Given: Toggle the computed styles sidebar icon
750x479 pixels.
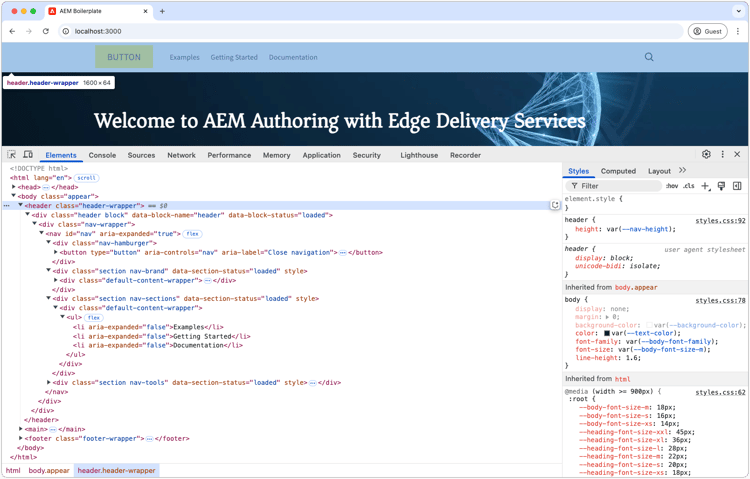Looking at the screenshot, I should [737, 186].
